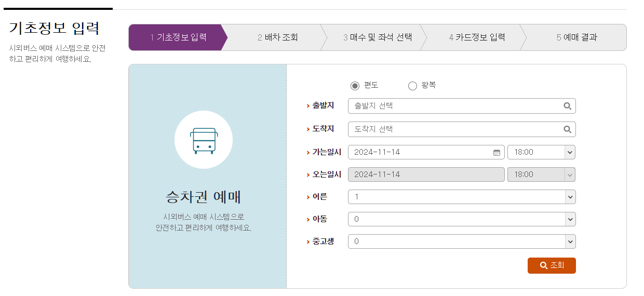Expand the 중고생 passenger count dropdown
644x296 pixels.
pyautogui.click(x=462, y=241)
